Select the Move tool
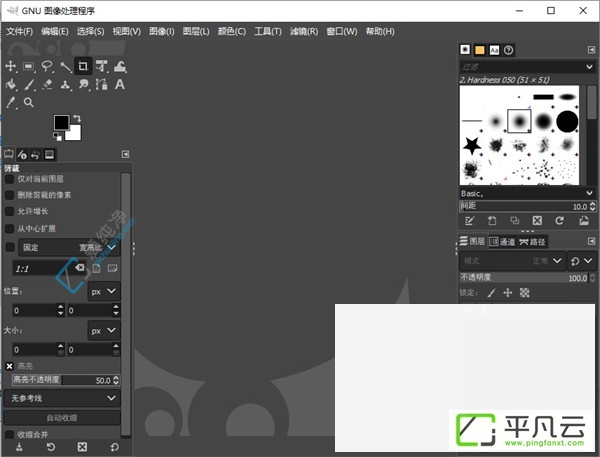This screenshot has height=457, width=600. (x=10, y=66)
